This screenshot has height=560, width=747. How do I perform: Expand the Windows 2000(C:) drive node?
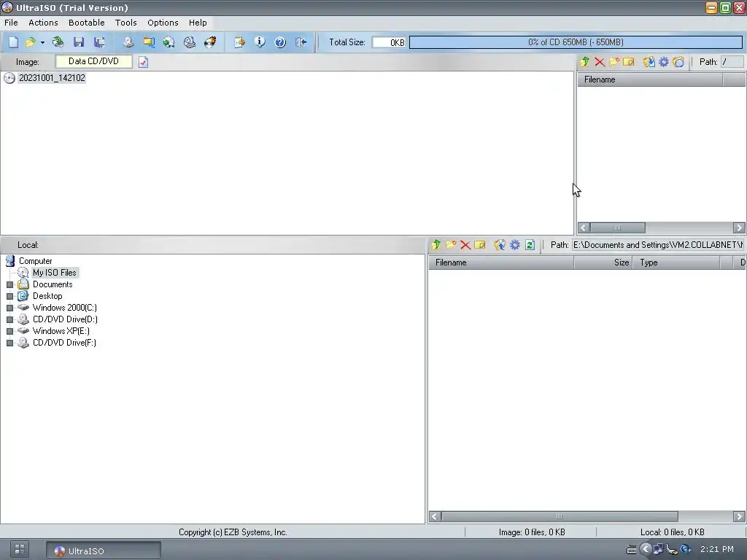9,308
